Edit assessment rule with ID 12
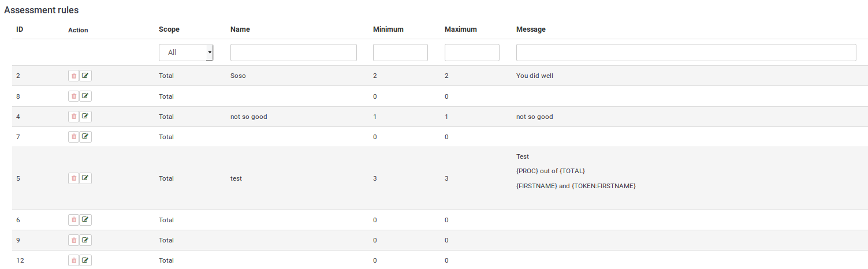The width and height of the screenshot is (868, 269). (x=85, y=260)
